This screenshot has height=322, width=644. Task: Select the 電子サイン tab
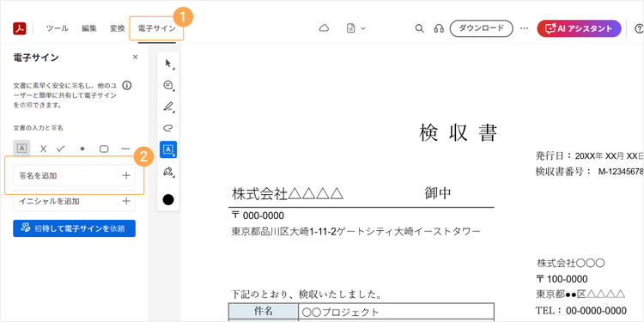[x=156, y=28]
